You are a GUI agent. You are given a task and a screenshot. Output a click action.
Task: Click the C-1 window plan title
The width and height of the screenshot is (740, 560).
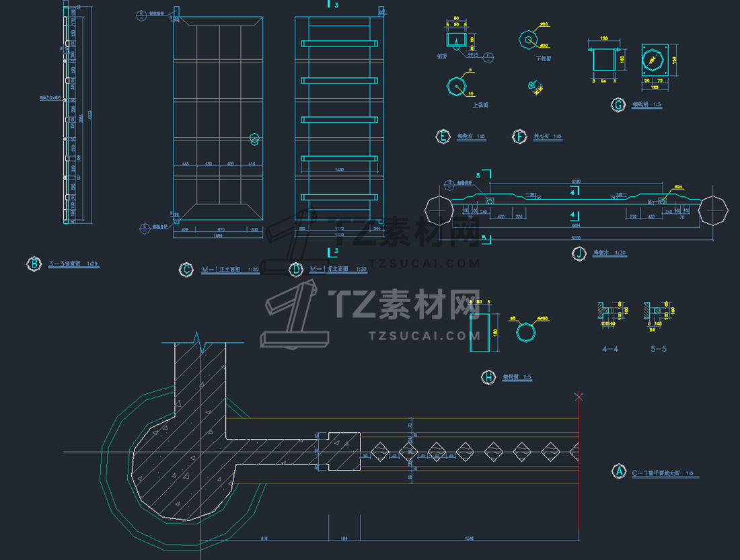pos(665,473)
